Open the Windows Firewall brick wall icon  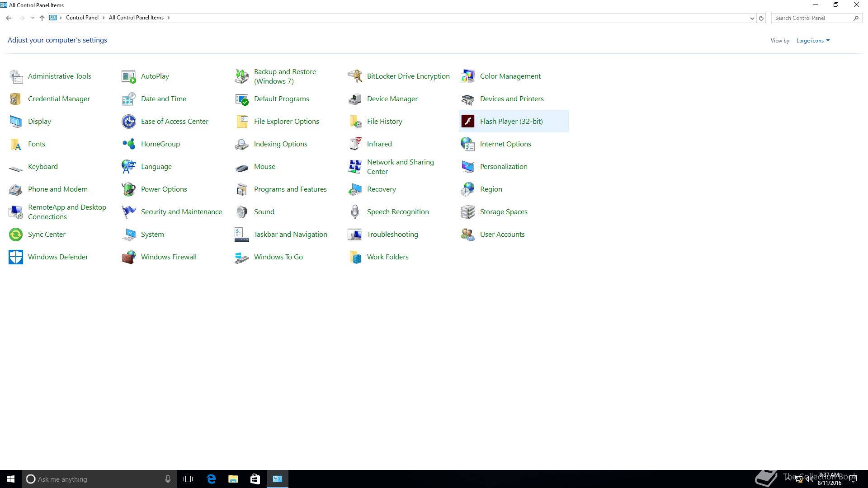pos(129,257)
